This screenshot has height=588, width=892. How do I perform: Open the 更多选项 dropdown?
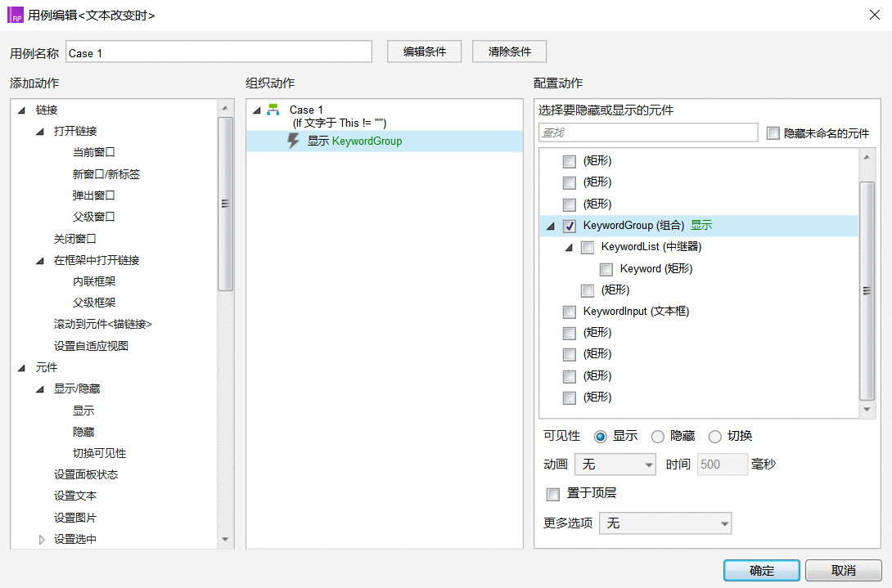(x=665, y=523)
